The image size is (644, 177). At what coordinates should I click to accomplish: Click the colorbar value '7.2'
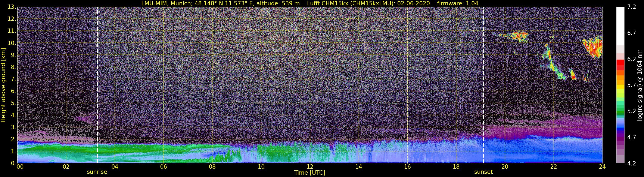tap(632, 7)
